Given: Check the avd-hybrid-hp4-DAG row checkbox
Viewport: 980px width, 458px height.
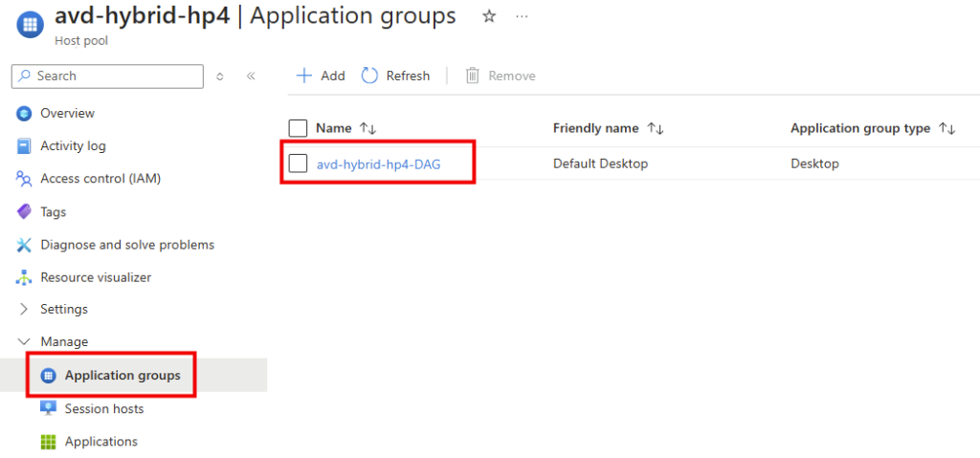Looking at the screenshot, I should 299,164.
